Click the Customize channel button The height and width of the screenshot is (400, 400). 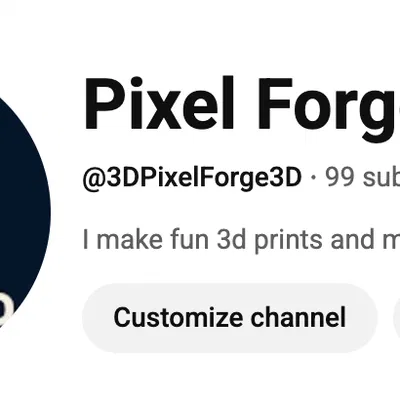230,318
